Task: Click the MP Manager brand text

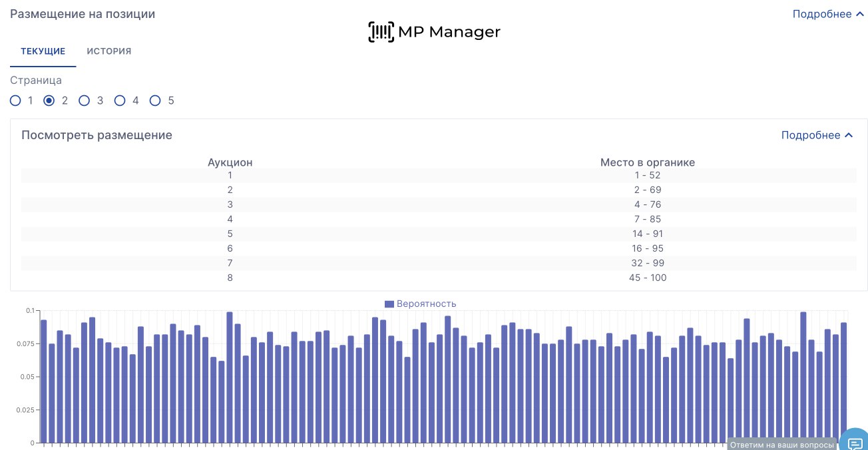Action: click(x=449, y=32)
